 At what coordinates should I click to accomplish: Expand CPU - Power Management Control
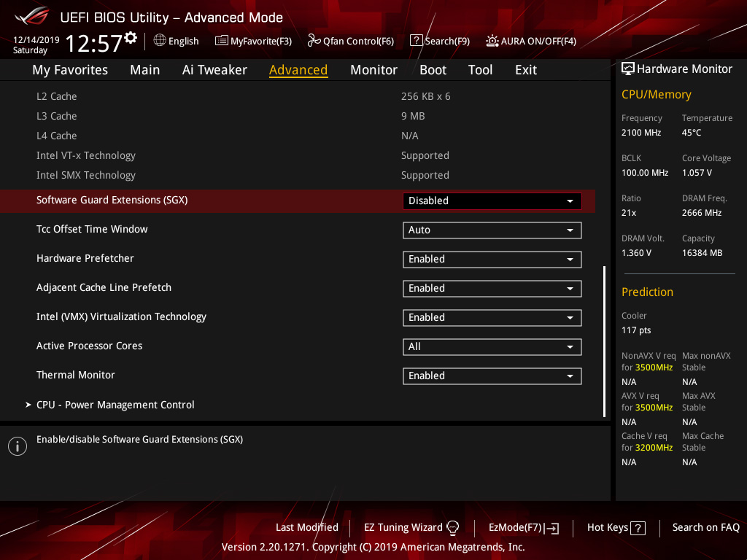115,405
